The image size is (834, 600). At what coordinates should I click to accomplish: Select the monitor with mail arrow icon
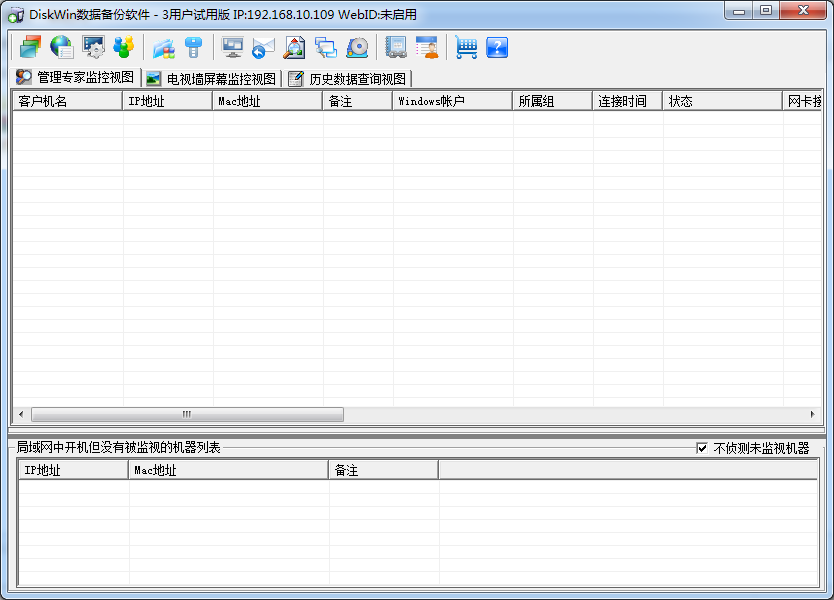[262, 47]
